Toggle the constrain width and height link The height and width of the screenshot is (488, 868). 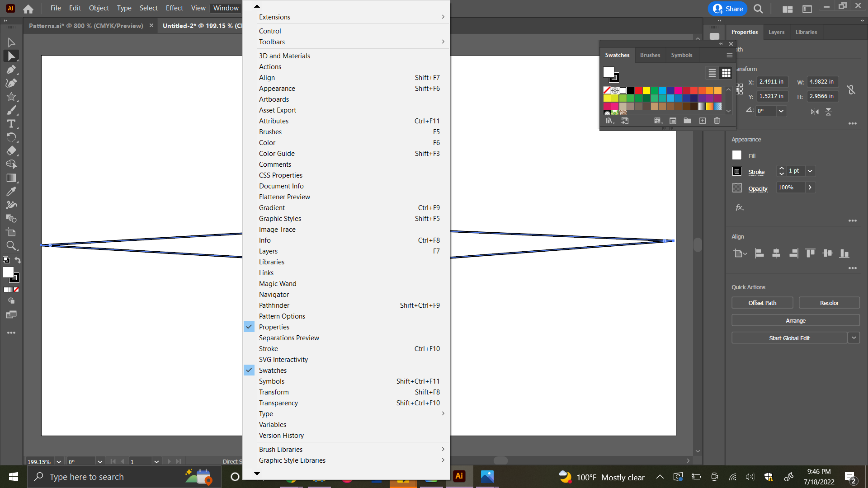click(x=851, y=89)
